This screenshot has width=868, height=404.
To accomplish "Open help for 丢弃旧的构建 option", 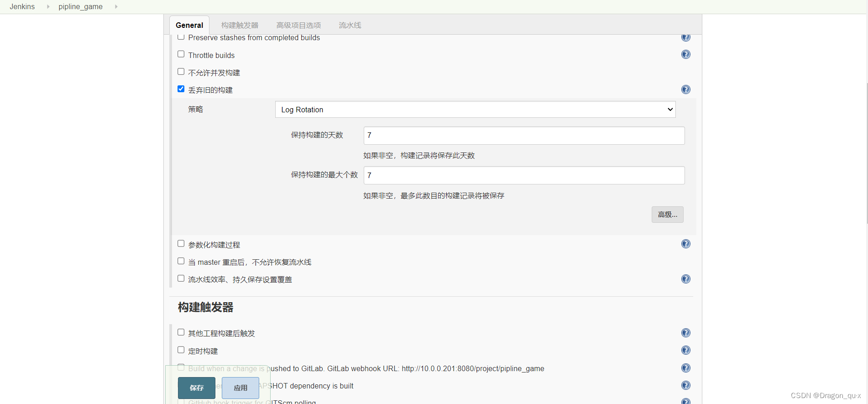I will [685, 89].
